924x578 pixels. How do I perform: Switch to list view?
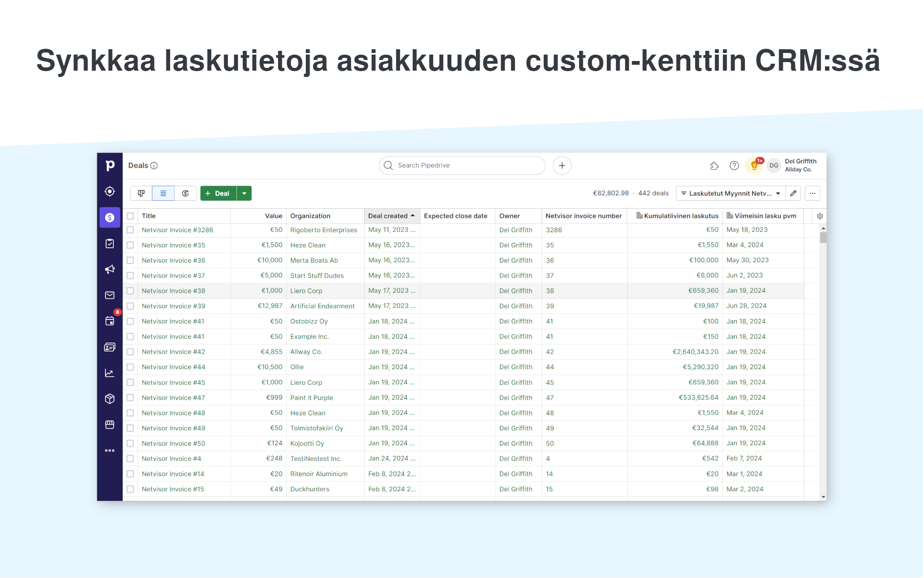pos(163,193)
